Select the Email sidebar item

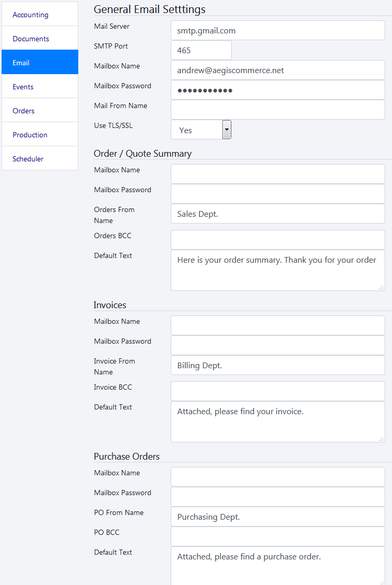pyautogui.click(x=40, y=63)
